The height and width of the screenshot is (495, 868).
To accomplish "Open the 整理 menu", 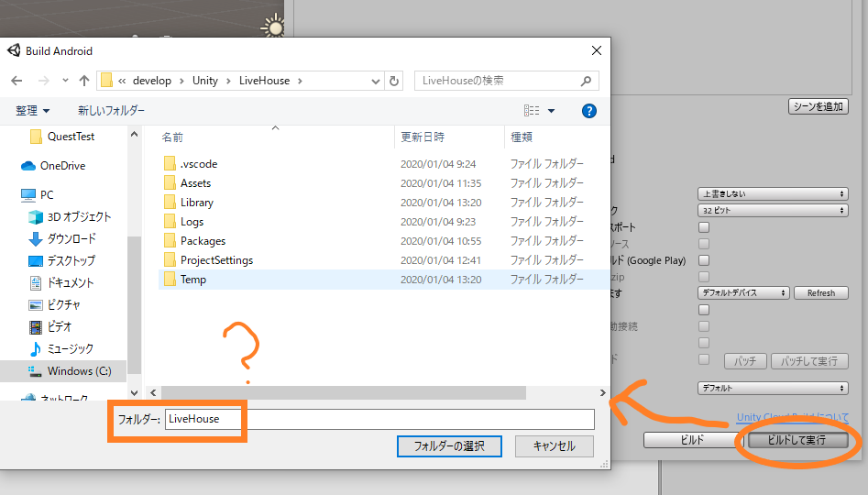I will tap(32, 111).
